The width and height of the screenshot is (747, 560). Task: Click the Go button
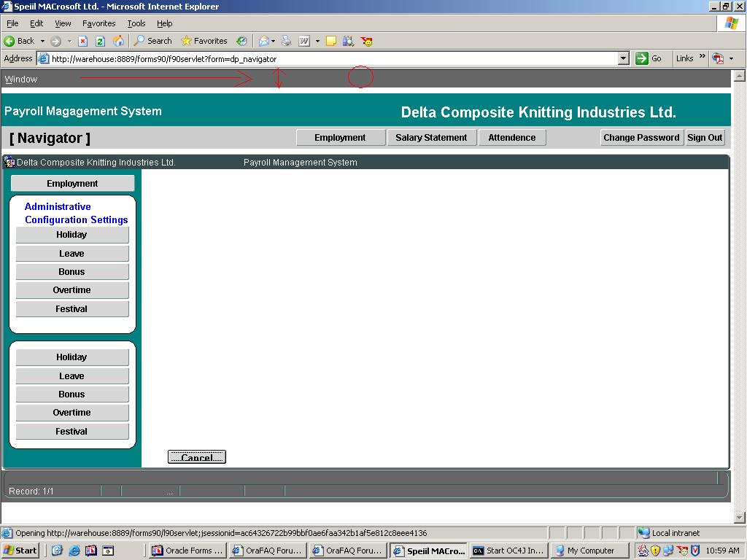tap(649, 58)
